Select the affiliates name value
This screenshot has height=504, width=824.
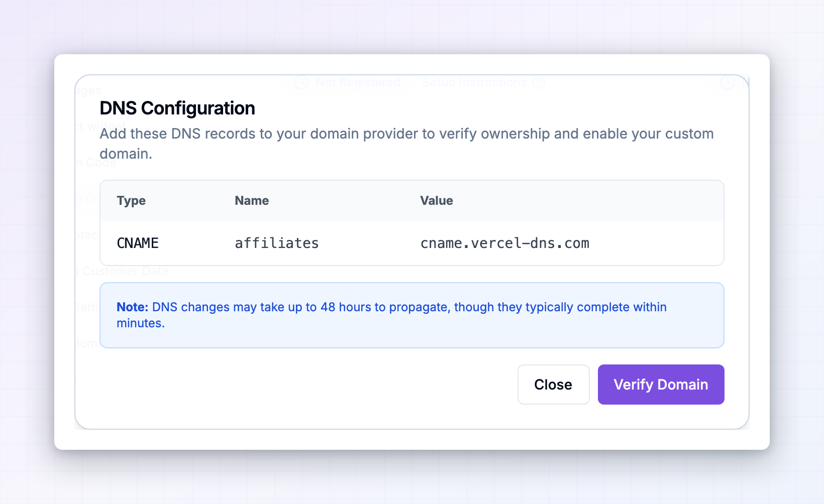(x=277, y=243)
